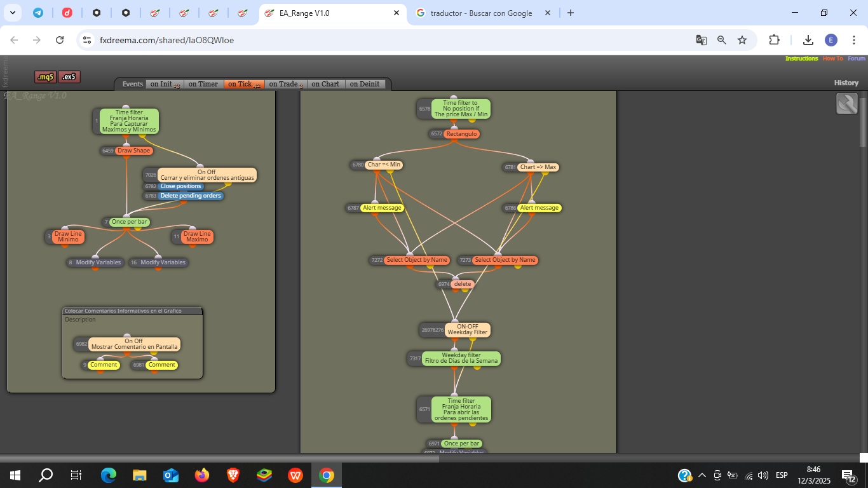Screen dimensions: 868x488
Task: Launch Firefox from the taskbar
Action: (202, 475)
